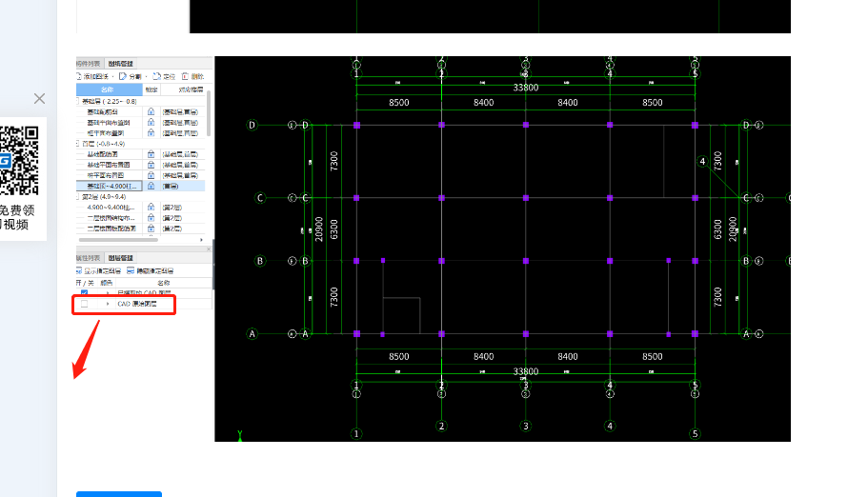Click the 分割 split drawing icon
The width and height of the screenshot is (868, 497).
tap(123, 76)
